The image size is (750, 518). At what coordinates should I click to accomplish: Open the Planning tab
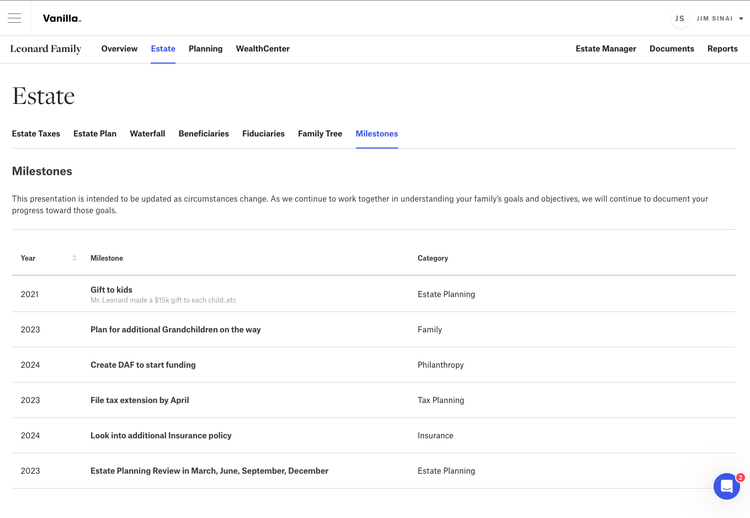point(205,49)
